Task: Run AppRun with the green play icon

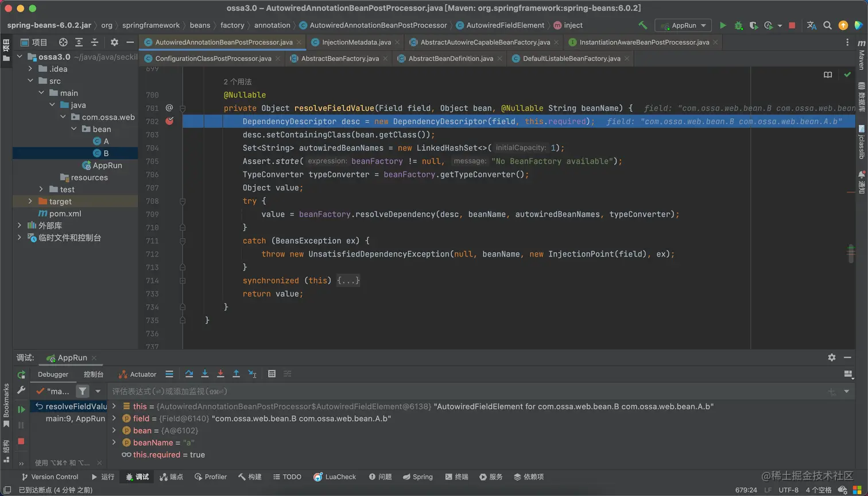Action: pos(723,25)
